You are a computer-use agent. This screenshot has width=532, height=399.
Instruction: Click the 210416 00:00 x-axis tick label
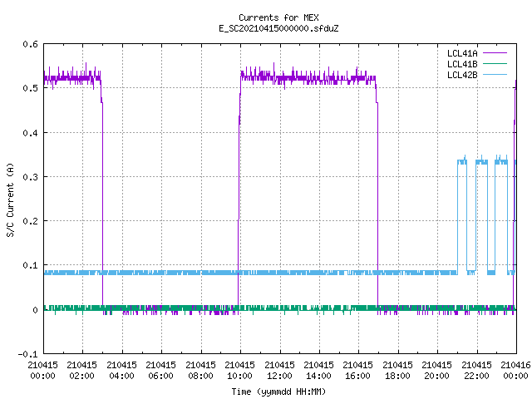coord(515,371)
